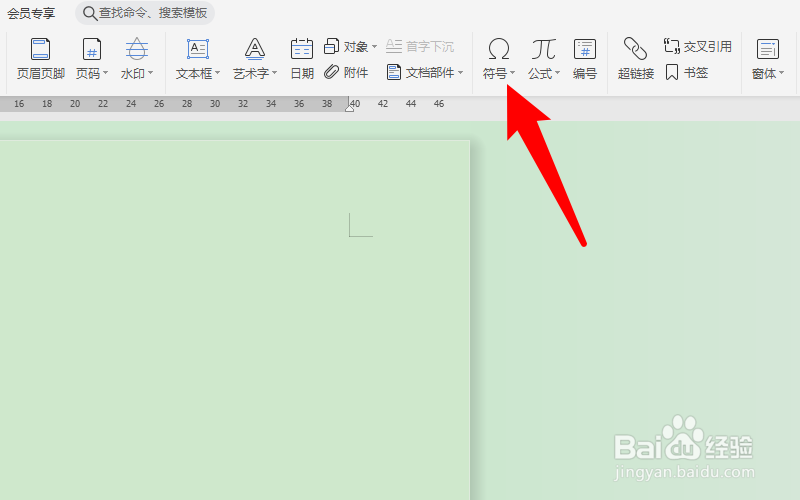Insert a 文本框 text box
The width and height of the screenshot is (800, 500).
click(x=197, y=59)
